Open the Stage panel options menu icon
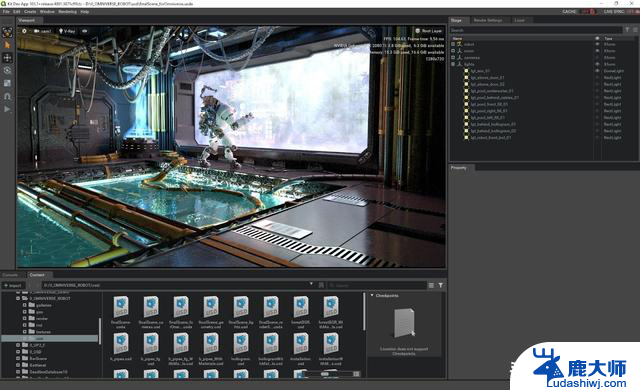 635,30
